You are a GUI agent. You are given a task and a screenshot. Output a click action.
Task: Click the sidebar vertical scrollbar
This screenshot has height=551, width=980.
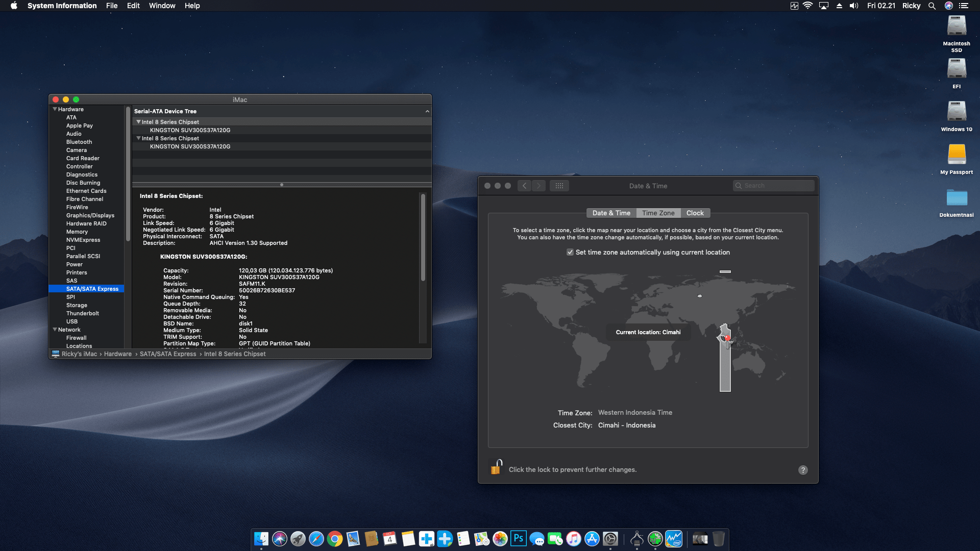click(128, 173)
